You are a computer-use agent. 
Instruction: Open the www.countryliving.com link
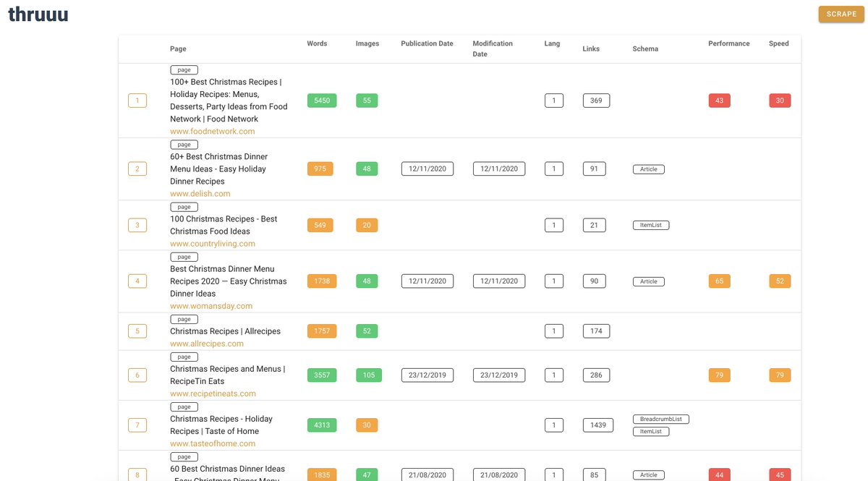tap(213, 244)
